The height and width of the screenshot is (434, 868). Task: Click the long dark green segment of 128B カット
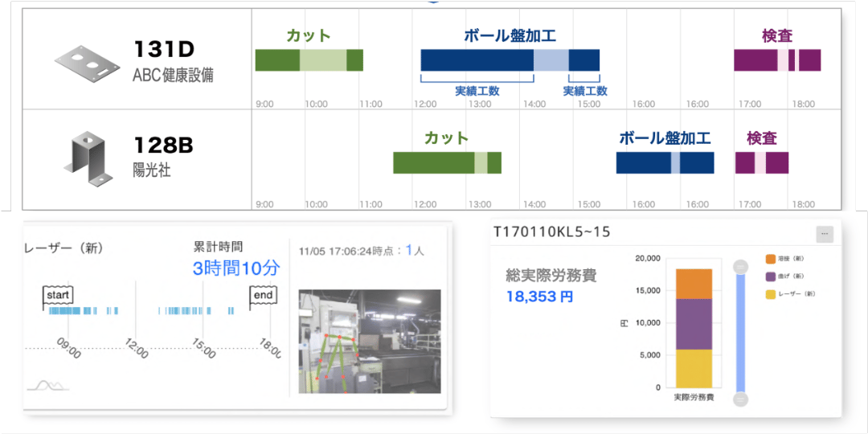(434, 162)
